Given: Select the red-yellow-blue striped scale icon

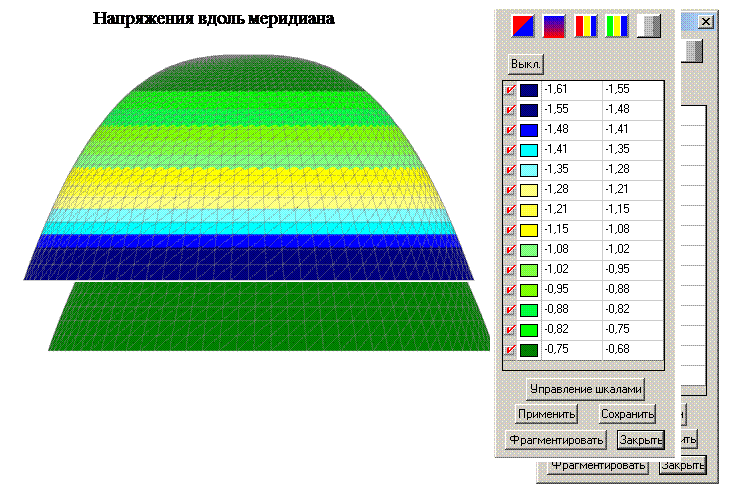Looking at the screenshot, I should click(586, 26).
